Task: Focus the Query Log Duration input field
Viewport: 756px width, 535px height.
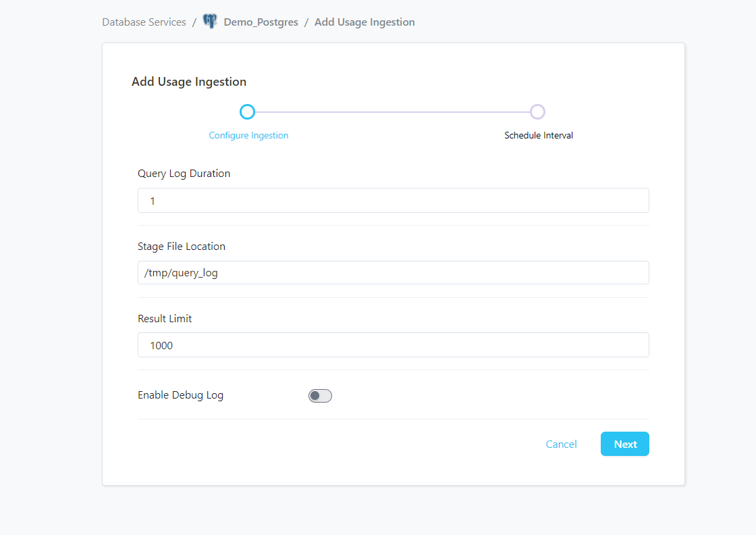Action: (x=393, y=201)
